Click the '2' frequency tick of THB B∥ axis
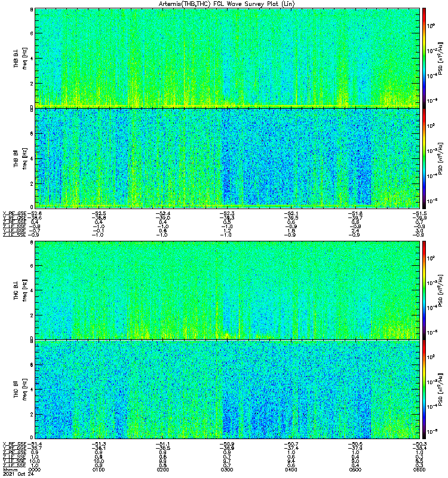The image size is (448, 478). pyautogui.click(x=32, y=183)
